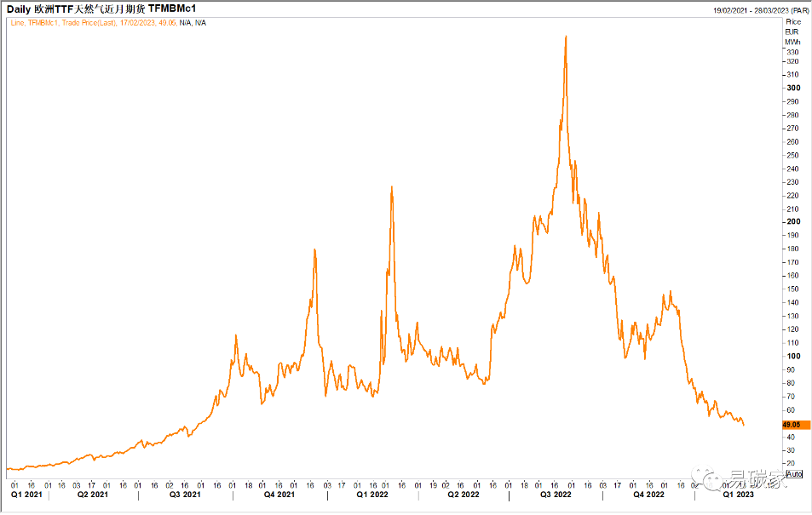Pick the Q2 2022 quarter label
The width and height of the screenshot is (812, 515).
click(x=464, y=495)
